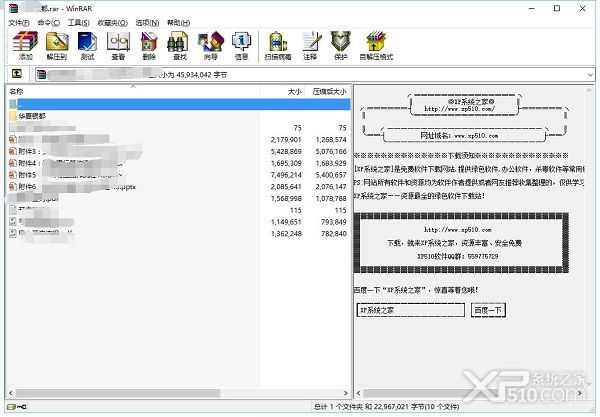This screenshot has height=417, width=600.
Task: Click the packed size value 1,683,929
Action: (331, 163)
